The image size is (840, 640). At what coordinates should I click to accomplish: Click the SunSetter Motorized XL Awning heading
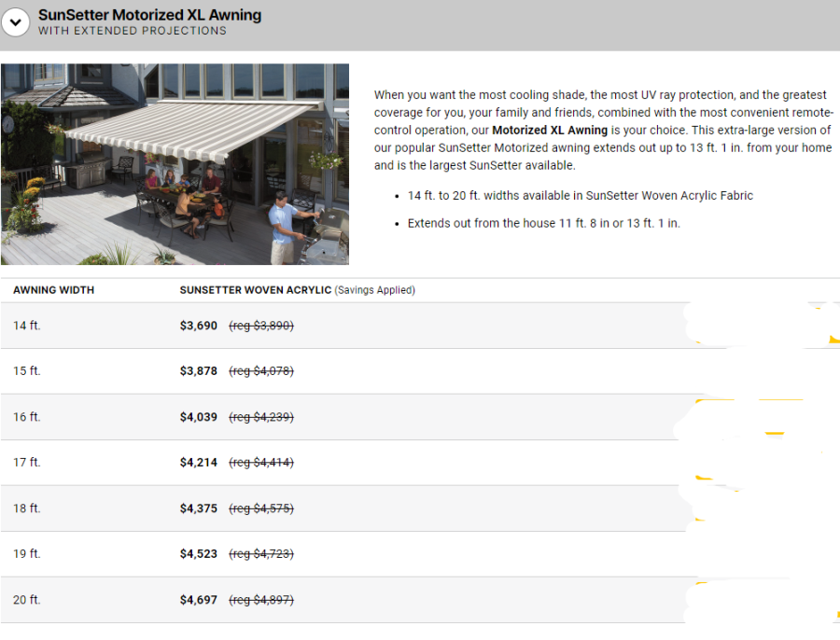(149, 15)
